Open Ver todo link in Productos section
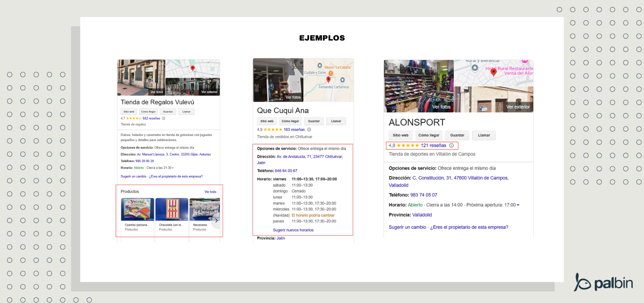This screenshot has width=644, height=303. (210, 192)
